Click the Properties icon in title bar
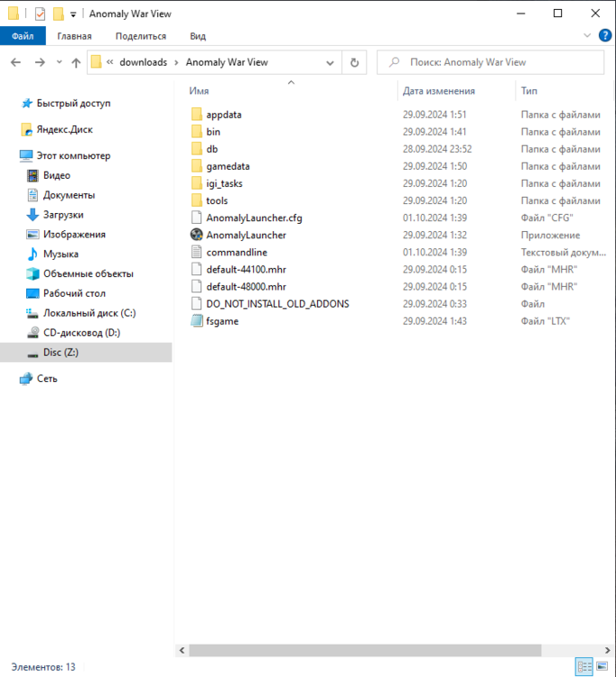This screenshot has width=616, height=677. pyautogui.click(x=40, y=14)
